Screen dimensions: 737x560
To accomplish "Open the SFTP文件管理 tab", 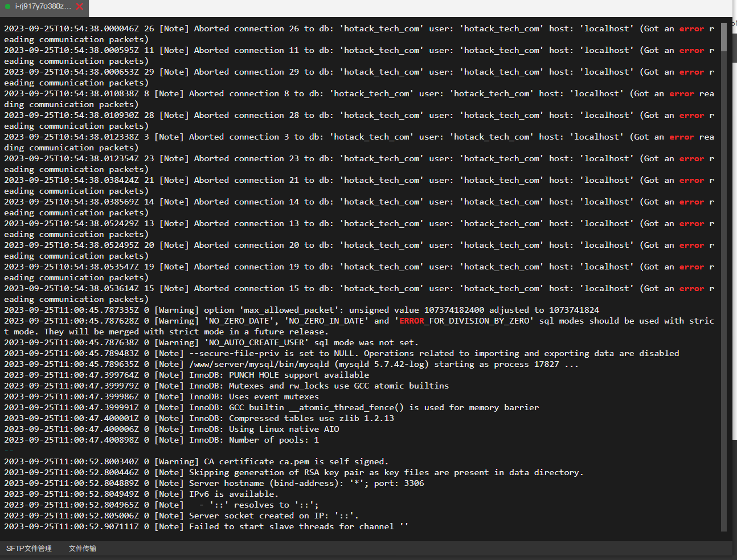I will point(29,549).
